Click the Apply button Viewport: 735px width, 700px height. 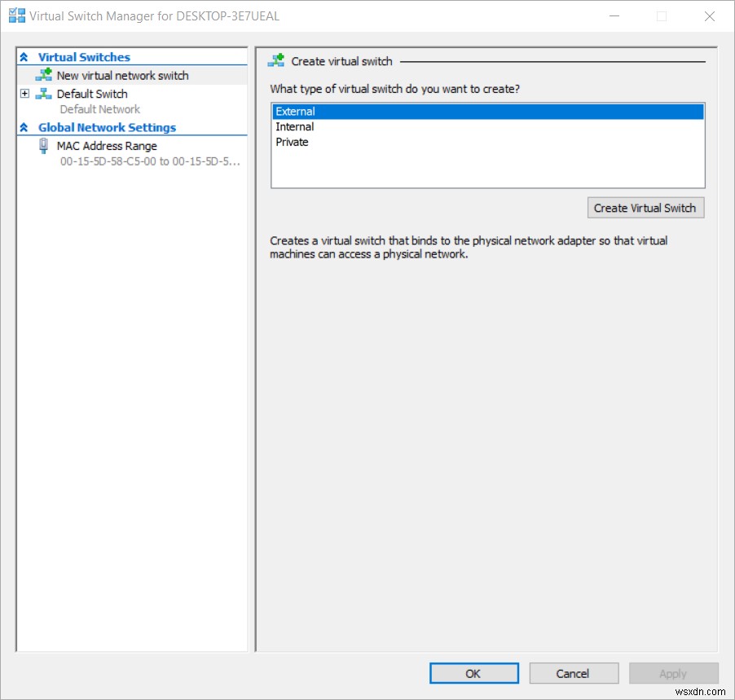(673, 673)
